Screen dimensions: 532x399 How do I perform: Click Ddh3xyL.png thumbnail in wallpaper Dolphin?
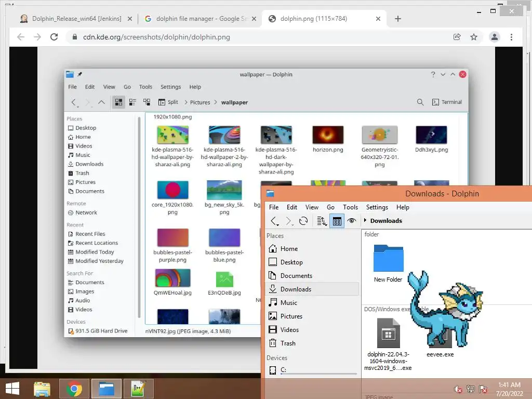click(431, 135)
